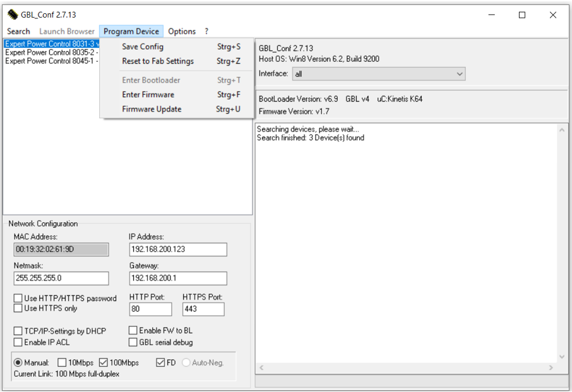Select the Manual link radio button
Viewport: 572px width, 392px height.
(18, 363)
